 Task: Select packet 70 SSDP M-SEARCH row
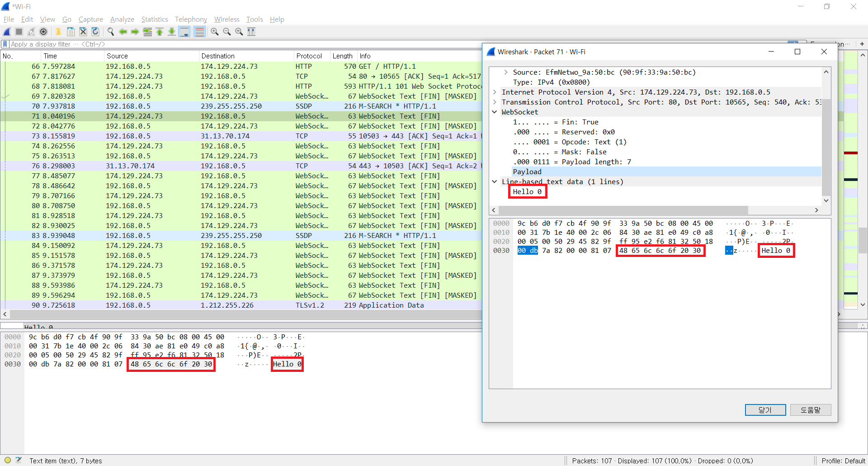click(242, 106)
